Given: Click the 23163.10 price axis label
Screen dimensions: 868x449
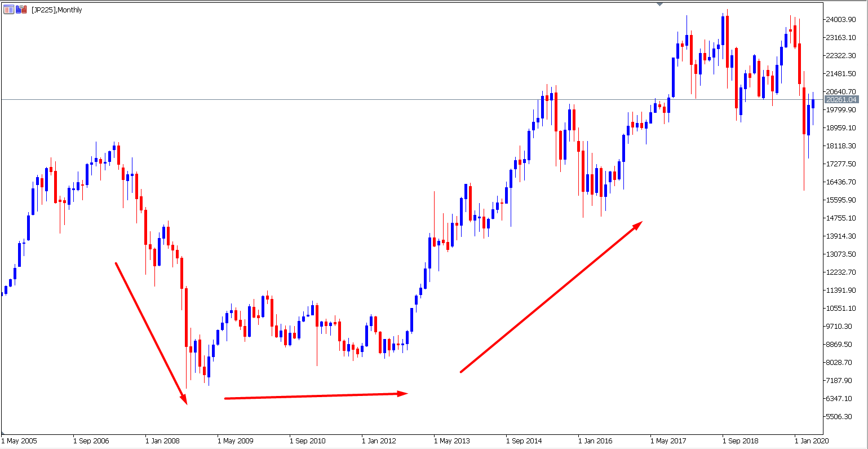Looking at the screenshot, I should 841,38.
